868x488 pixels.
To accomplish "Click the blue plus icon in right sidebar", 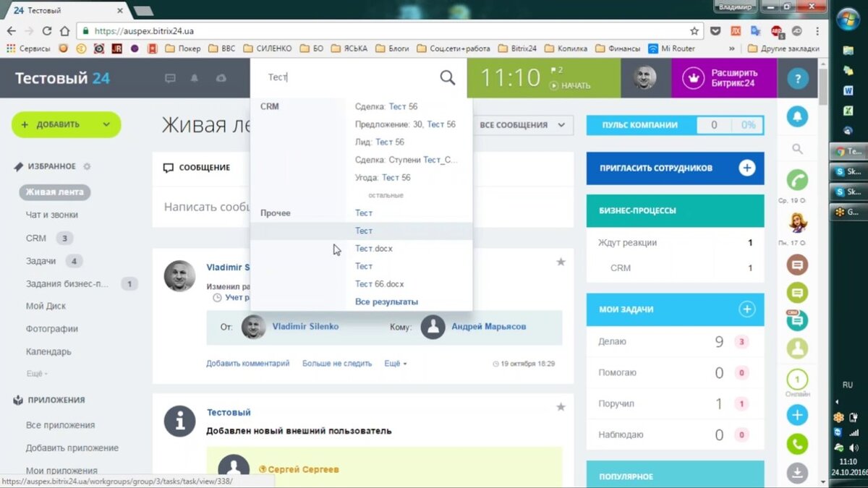I will pyautogui.click(x=797, y=415).
